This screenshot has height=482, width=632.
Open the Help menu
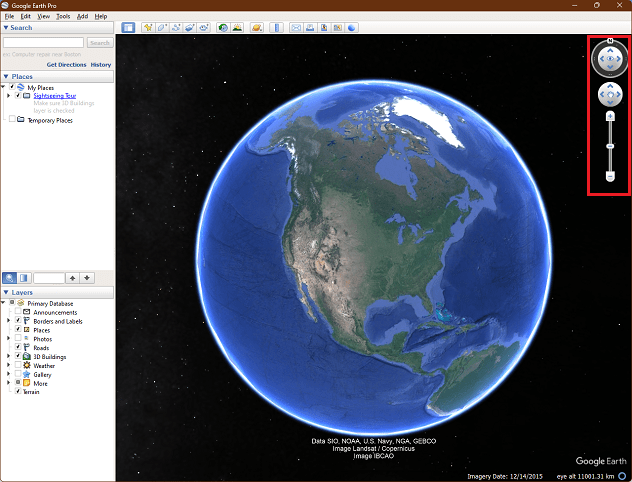coord(101,16)
